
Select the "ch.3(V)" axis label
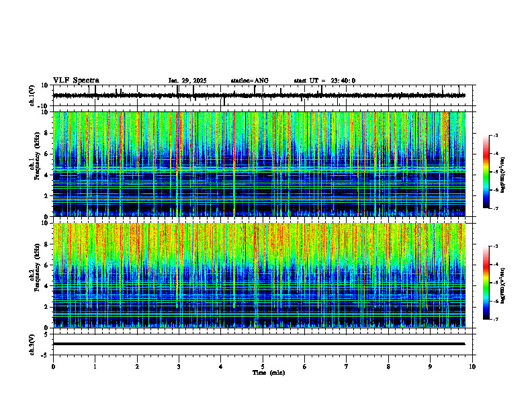coord(32,345)
